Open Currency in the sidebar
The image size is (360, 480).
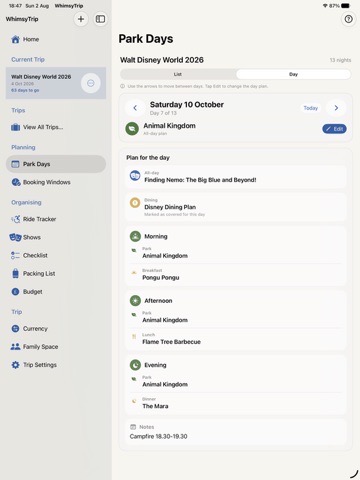point(56,328)
